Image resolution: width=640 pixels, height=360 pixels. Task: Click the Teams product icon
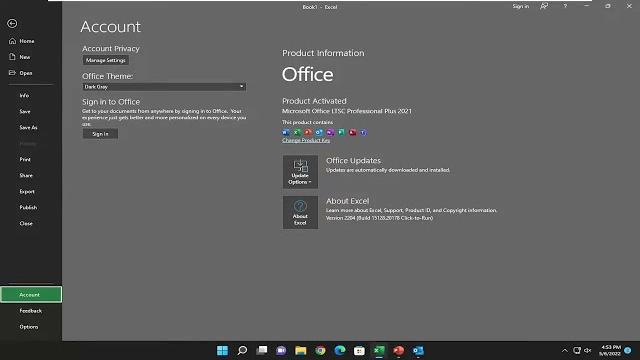pyautogui.click(x=363, y=132)
